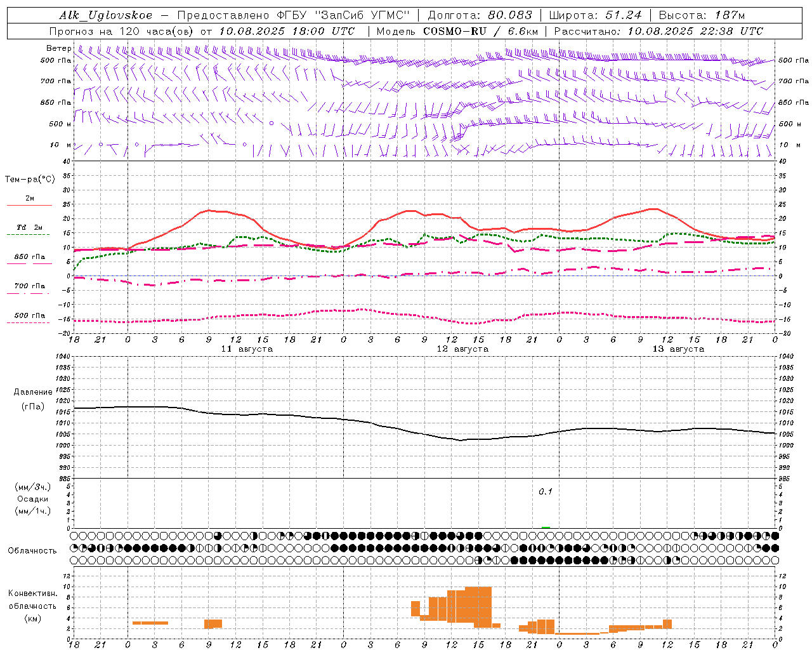Click the '2м' temperature legend entry
812x650 pixels.
(x=30, y=199)
